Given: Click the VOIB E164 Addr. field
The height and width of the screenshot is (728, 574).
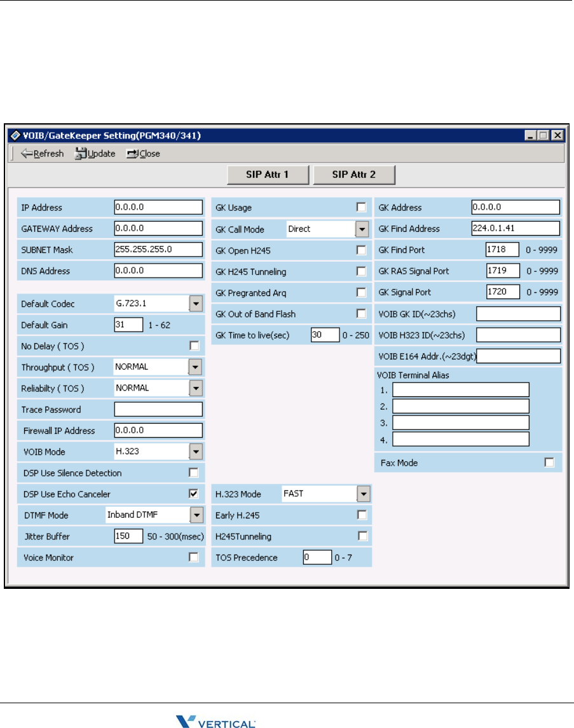Looking at the screenshot, I should coord(518,356).
